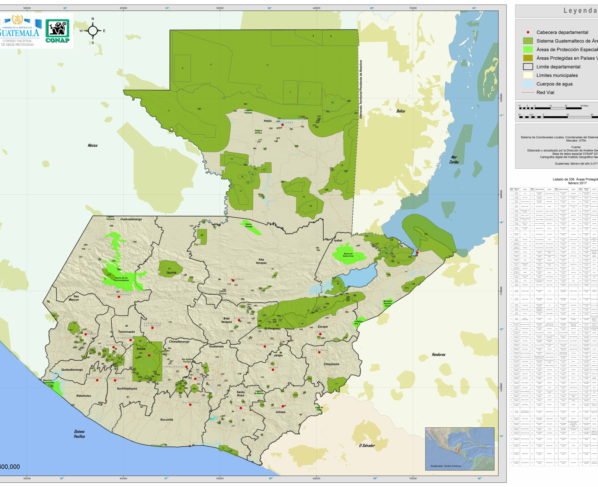Screen dimensions: 598x487
Task: Select the bright green Protección Especial swatch
Action: click(x=528, y=50)
